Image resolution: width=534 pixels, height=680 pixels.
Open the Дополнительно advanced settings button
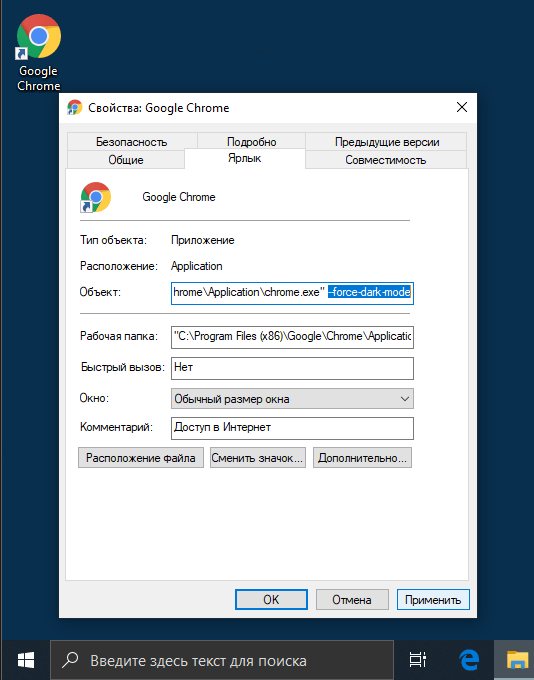click(x=362, y=458)
